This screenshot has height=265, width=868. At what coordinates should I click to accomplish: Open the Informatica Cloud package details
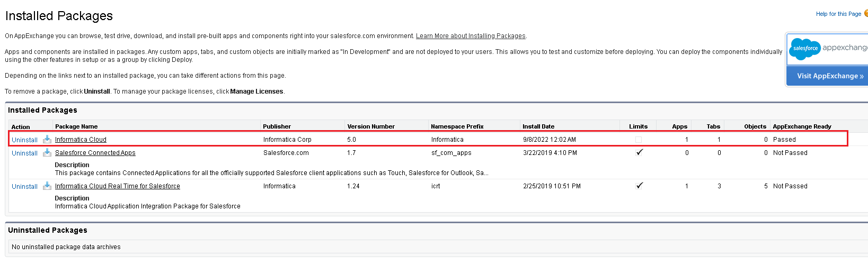(81, 140)
